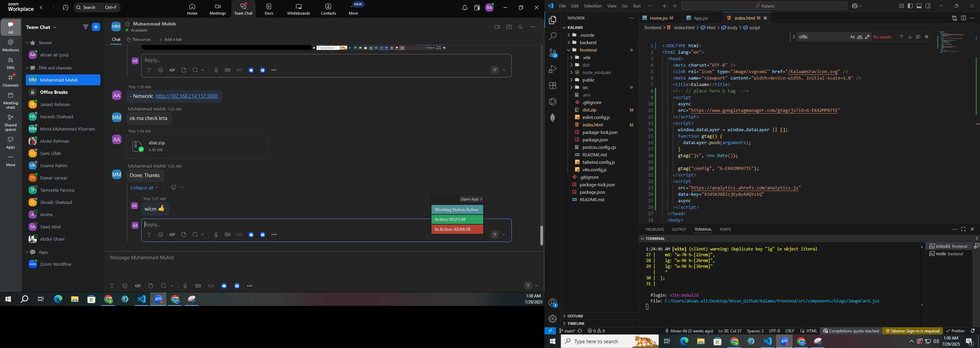Open Source Control in VS Code activity bar
This screenshot has height=348, width=980.
point(553,53)
